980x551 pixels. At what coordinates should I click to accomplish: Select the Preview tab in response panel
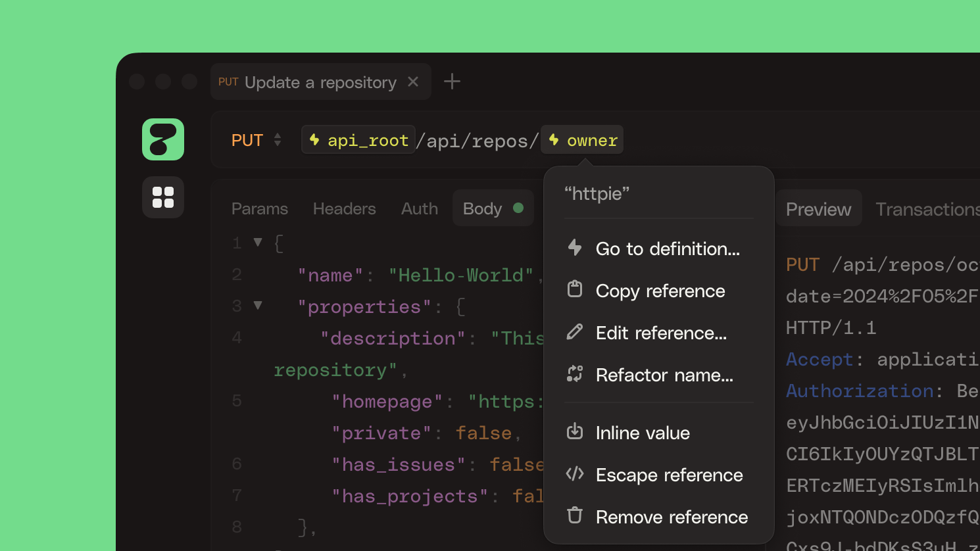818,210
